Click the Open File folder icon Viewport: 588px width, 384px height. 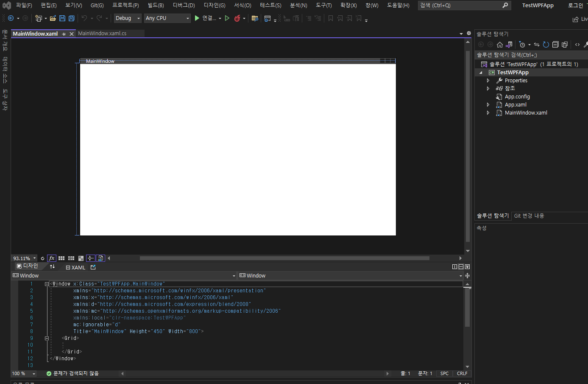(x=53, y=18)
